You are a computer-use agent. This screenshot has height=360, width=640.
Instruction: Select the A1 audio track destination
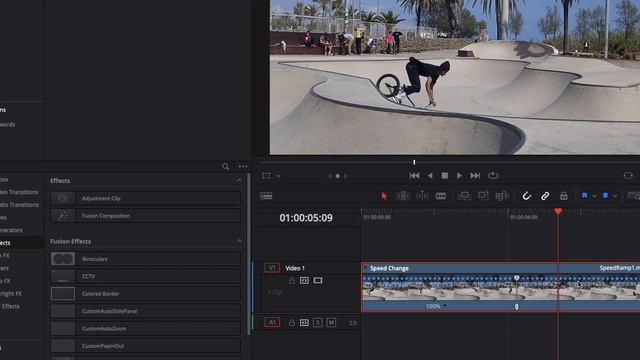272,322
